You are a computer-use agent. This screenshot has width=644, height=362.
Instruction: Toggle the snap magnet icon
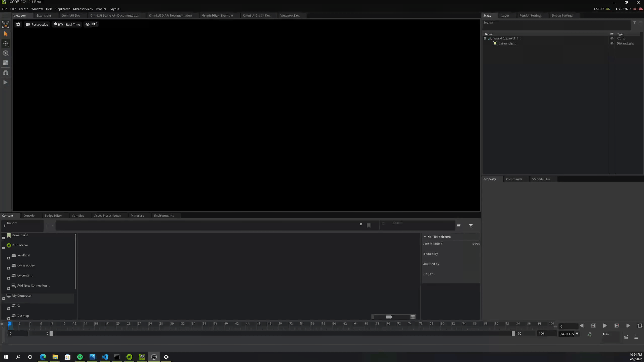click(6, 73)
